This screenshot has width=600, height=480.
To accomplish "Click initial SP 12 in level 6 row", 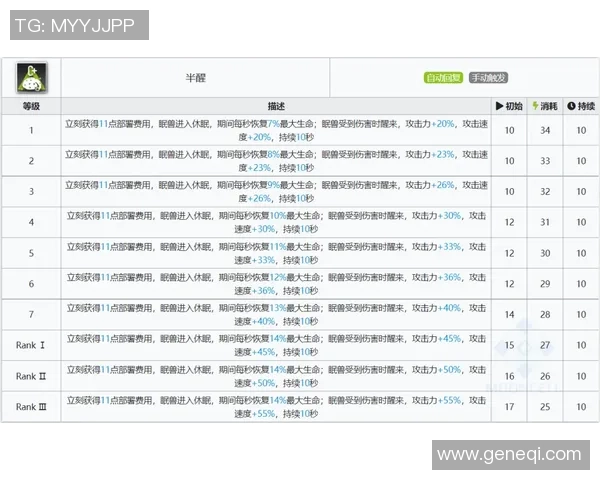I will [x=509, y=284].
